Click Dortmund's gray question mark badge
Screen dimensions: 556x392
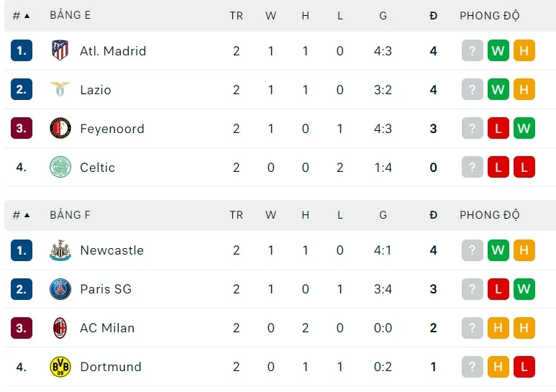click(472, 367)
